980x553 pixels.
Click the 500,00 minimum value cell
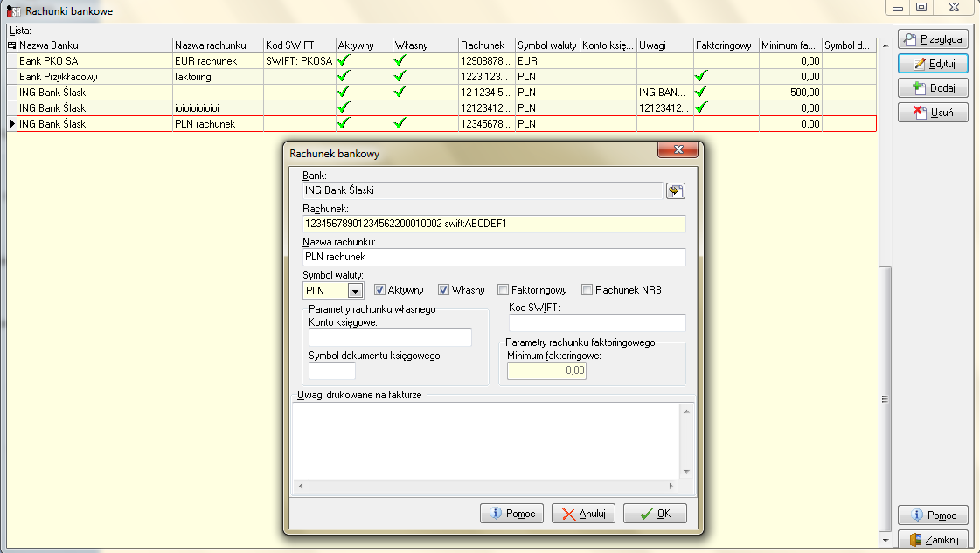(790, 93)
